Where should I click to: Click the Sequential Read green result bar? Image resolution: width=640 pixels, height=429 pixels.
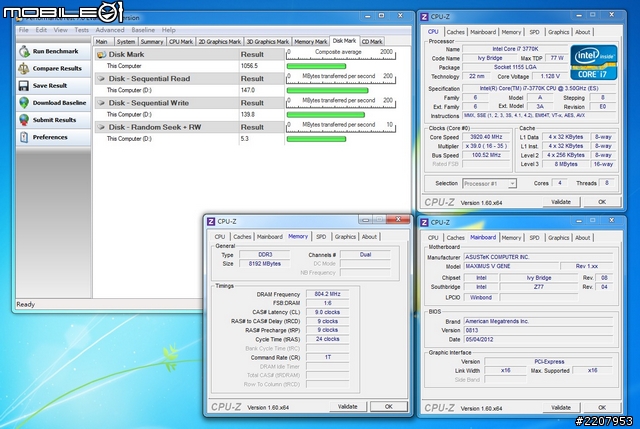327,91
